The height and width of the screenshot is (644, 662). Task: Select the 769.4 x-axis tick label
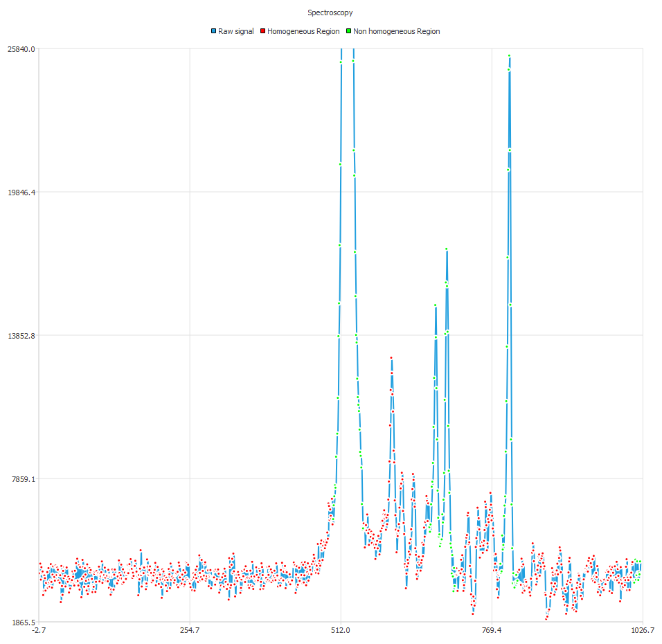pos(492,630)
